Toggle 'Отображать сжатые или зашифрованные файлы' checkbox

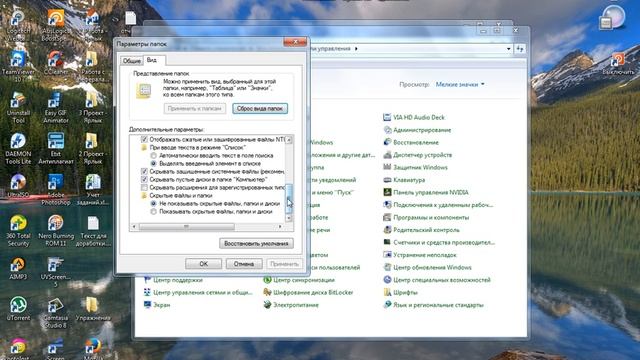[144, 140]
